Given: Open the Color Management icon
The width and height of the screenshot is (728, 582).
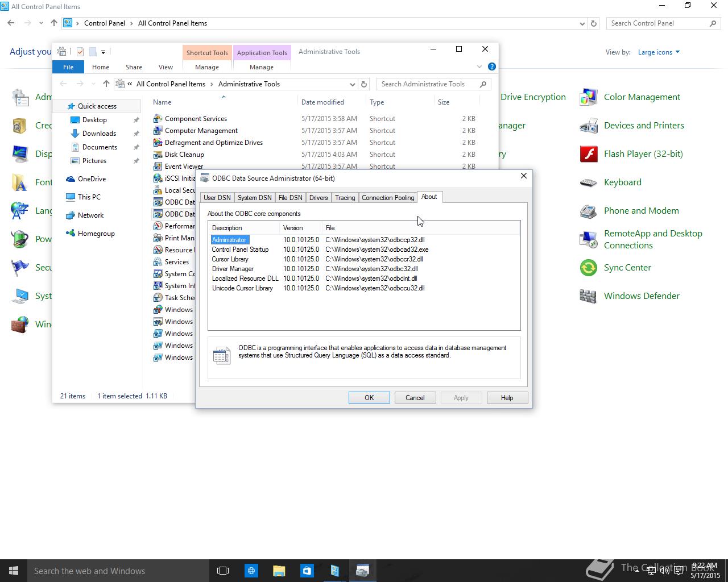Looking at the screenshot, I should pyautogui.click(x=589, y=97).
